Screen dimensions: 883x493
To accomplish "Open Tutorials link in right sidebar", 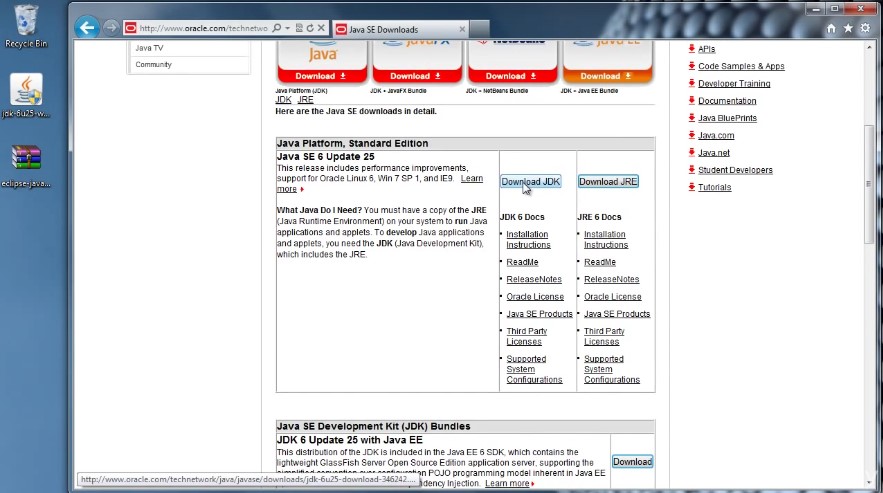I will [715, 187].
